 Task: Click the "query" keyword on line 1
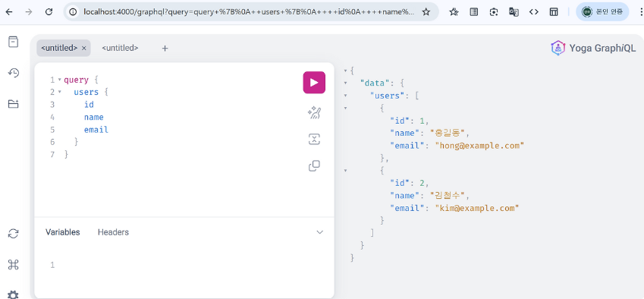tap(77, 80)
